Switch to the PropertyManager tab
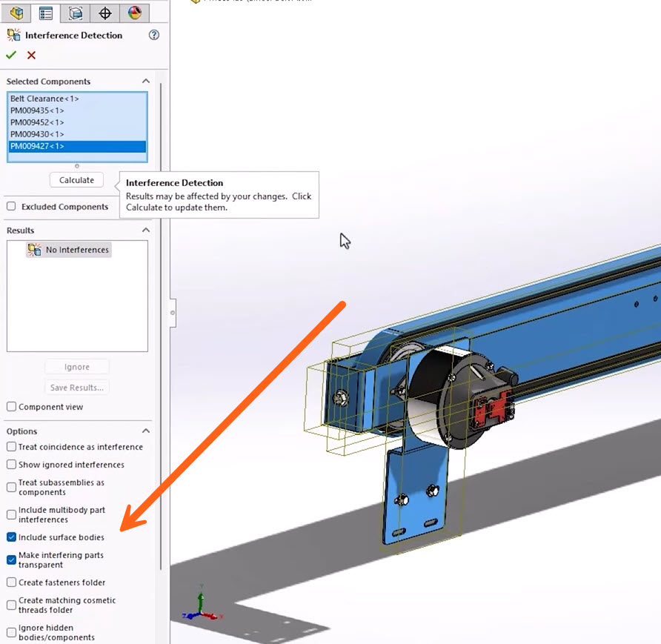 point(46,13)
